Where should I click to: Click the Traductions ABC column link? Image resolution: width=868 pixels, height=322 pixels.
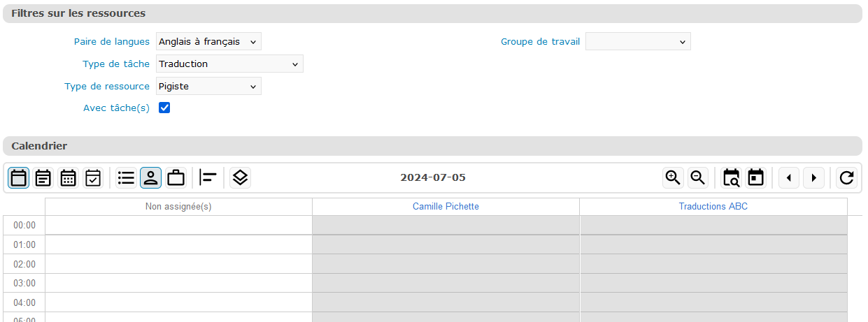(x=713, y=207)
